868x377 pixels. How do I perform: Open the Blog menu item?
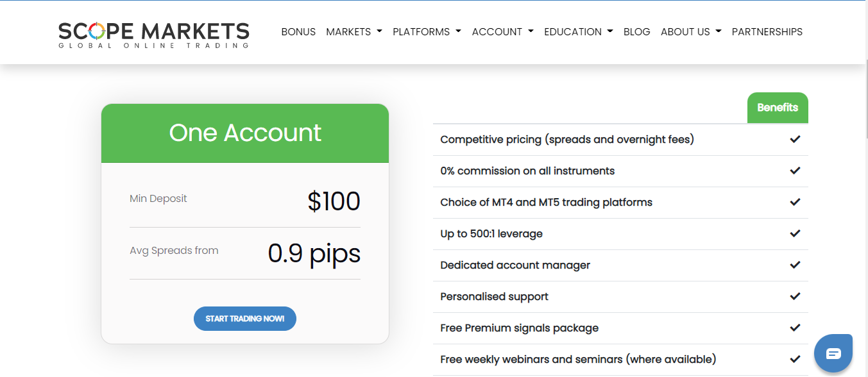(x=637, y=31)
